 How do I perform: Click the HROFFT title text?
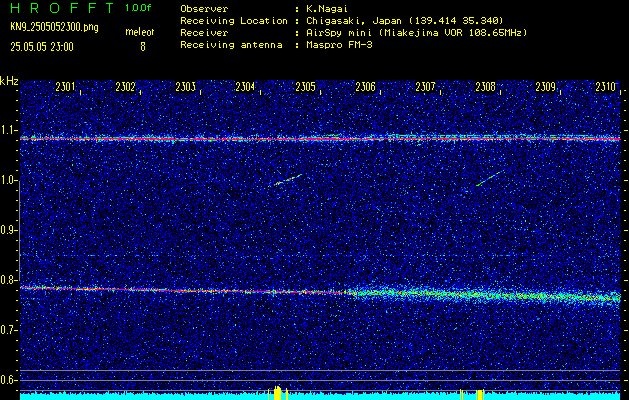point(62,8)
